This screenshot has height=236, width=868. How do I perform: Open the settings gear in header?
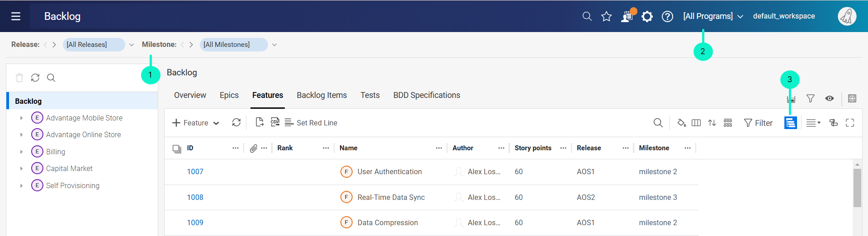(647, 17)
